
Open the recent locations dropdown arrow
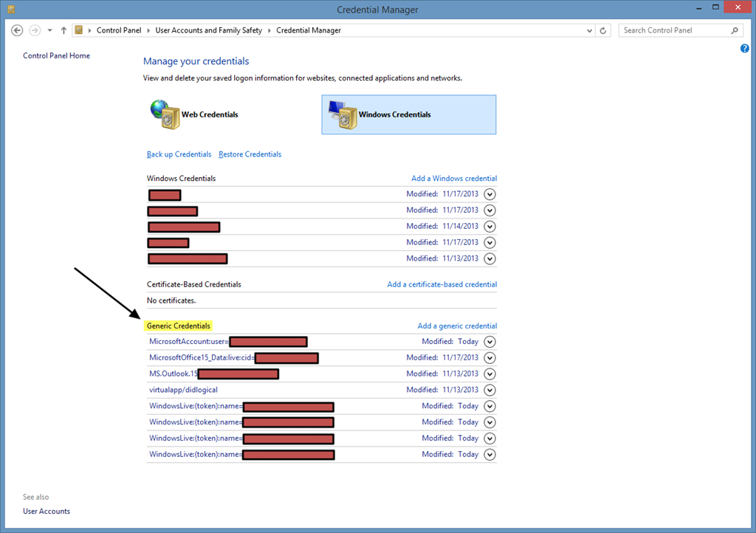(x=49, y=30)
